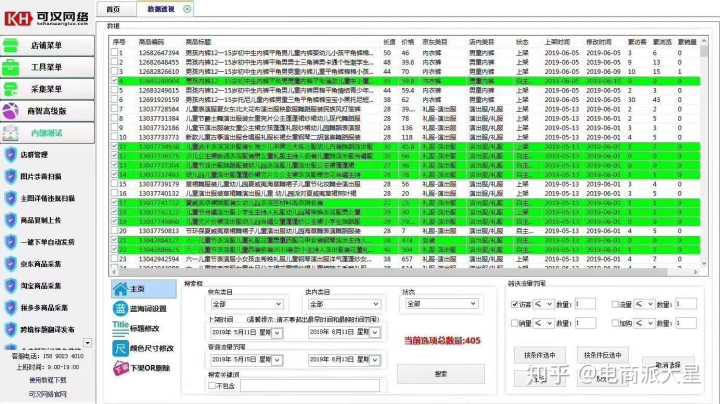Viewport: 720px width, 404px height.
Task: Click the 取消选择 button
Action: point(668,365)
